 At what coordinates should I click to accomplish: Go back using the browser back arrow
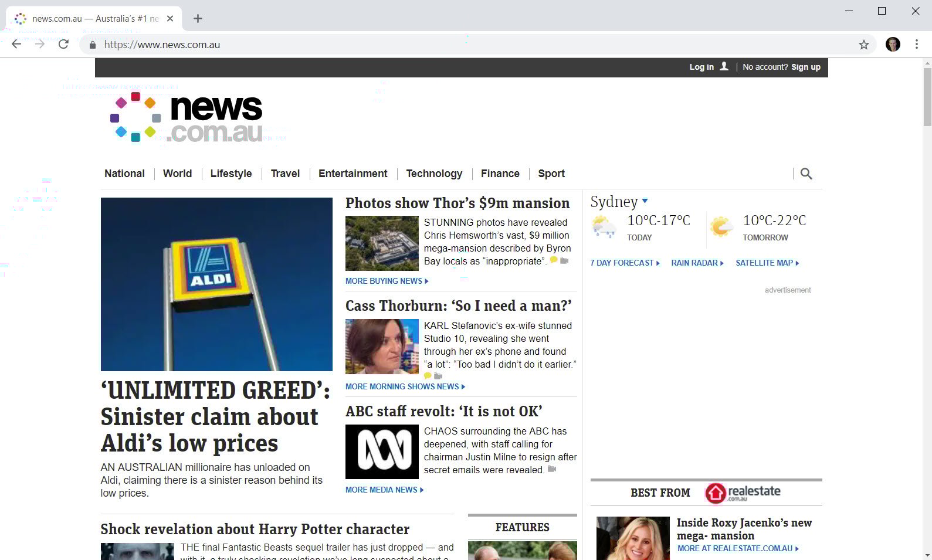(16, 45)
